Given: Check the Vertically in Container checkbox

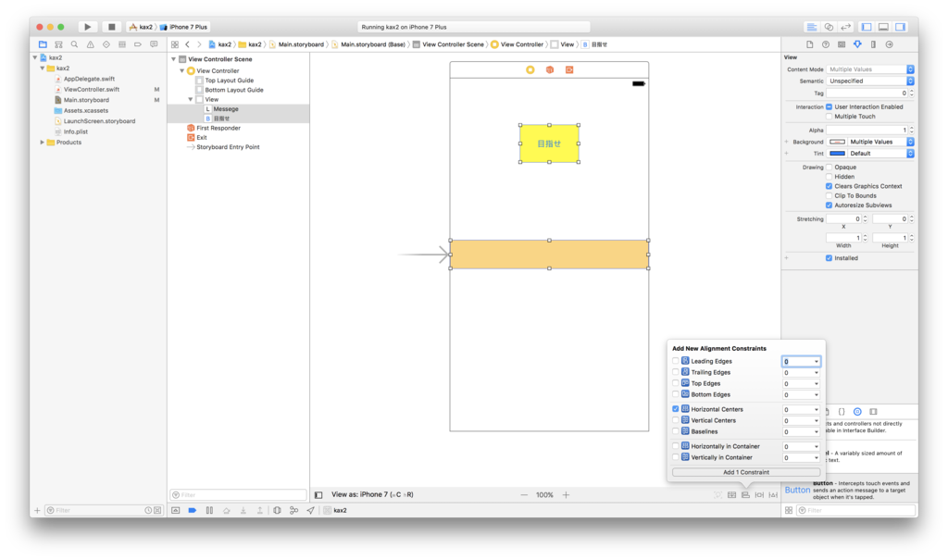Looking at the screenshot, I should coord(675,457).
